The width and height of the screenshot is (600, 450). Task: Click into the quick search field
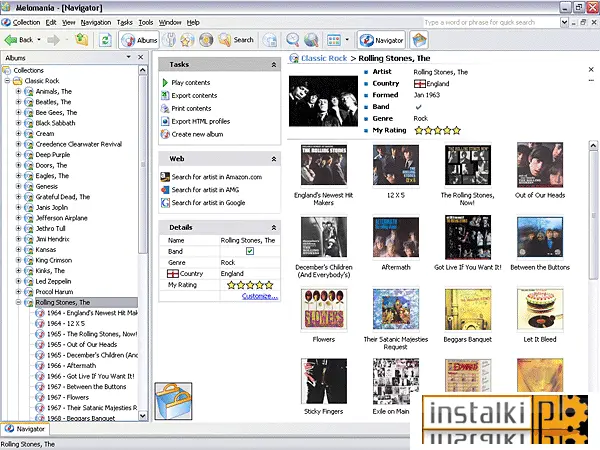491,23
